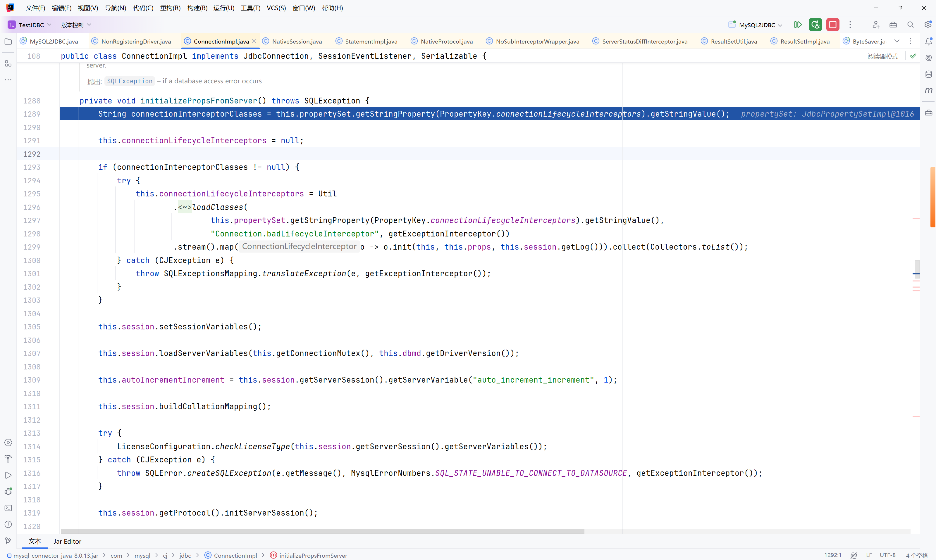Stop the running MySQL2JDBC process
Screen dimensions: 936x560
pos(832,25)
